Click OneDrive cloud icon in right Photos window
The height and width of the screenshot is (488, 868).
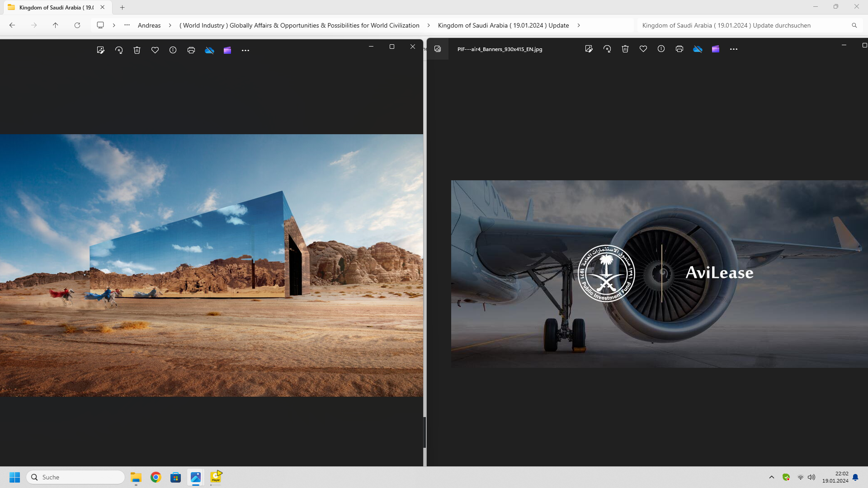(698, 49)
